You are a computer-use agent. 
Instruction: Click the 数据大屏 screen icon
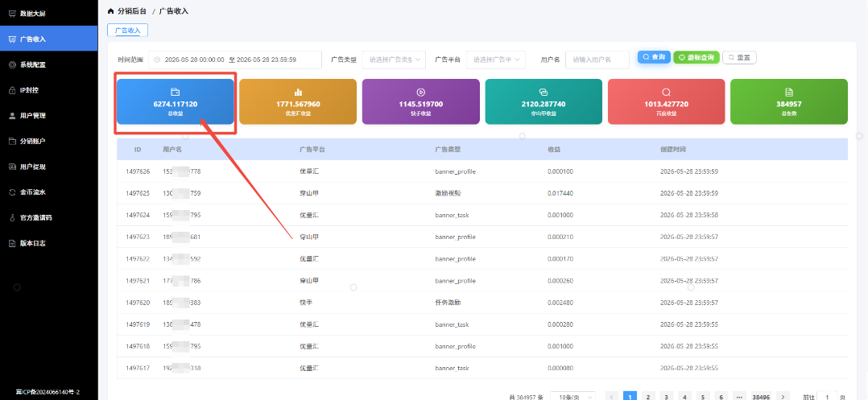[12, 13]
